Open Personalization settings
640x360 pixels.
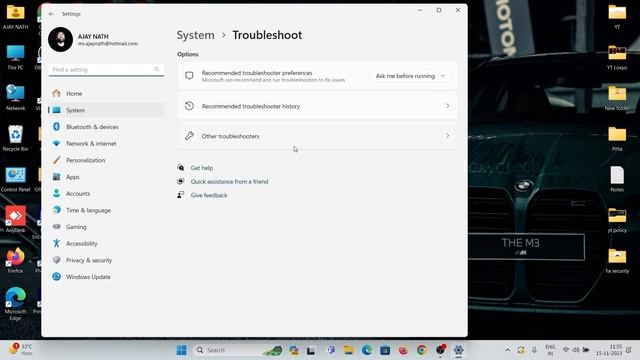click(x=106, y=160)
